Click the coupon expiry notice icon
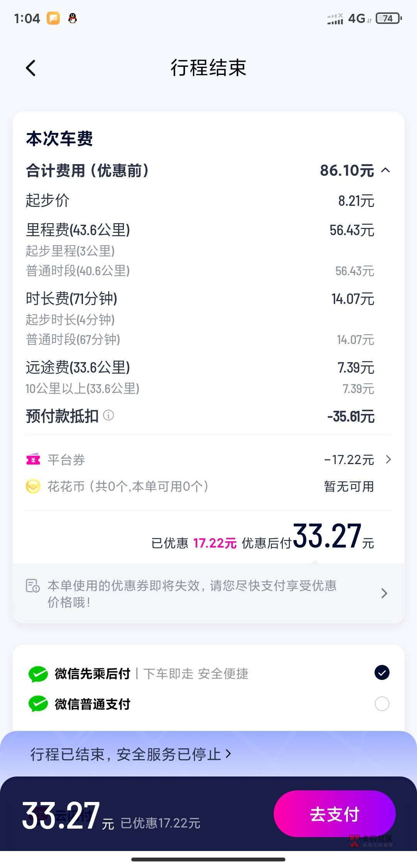Image resolution: width=417 pixels, height=868 pixels. coord(33,586)
